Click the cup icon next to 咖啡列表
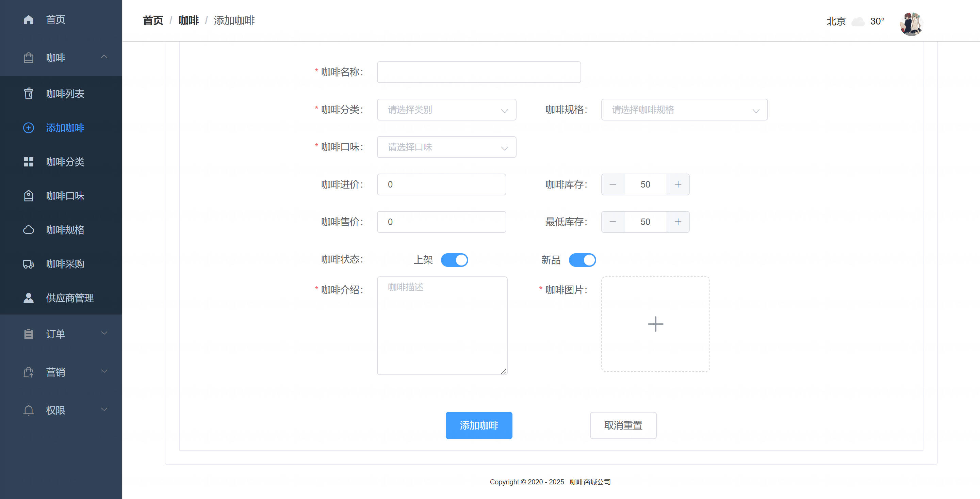The height and width of the screenshot is (499, 980). pos(29,94)
